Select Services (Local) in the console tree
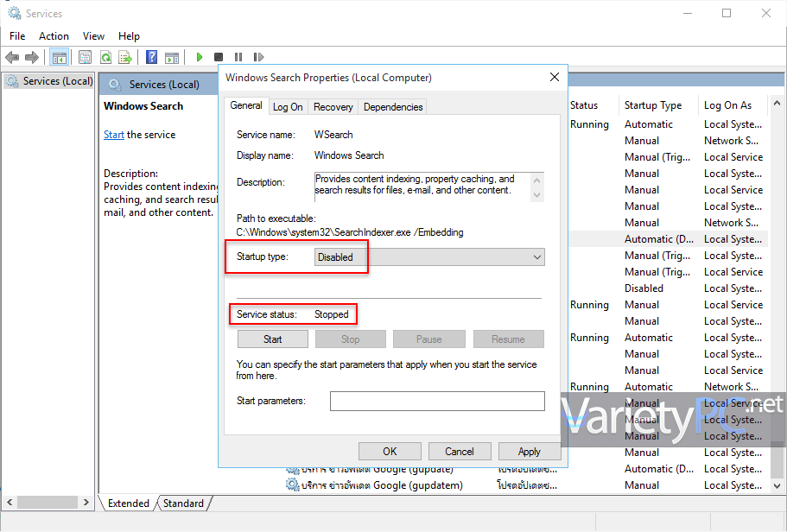The width and height of the screenshot is (787, 532). (x=58, y=81)
